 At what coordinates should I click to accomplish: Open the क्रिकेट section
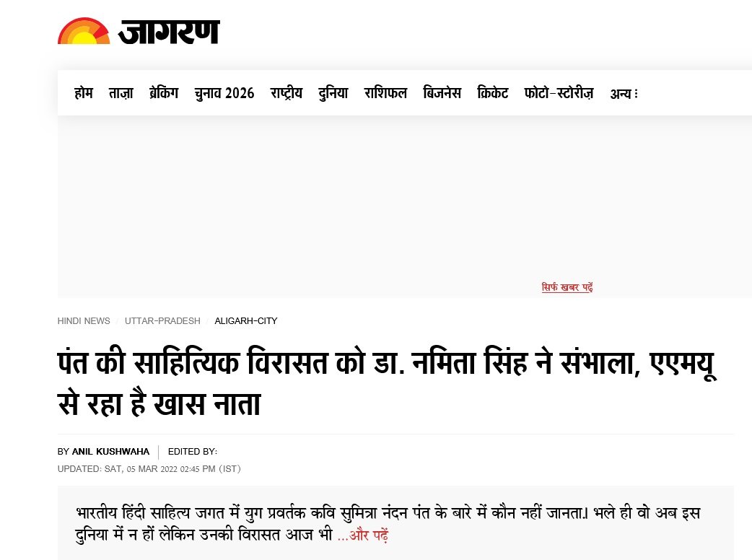click(492, 92)
